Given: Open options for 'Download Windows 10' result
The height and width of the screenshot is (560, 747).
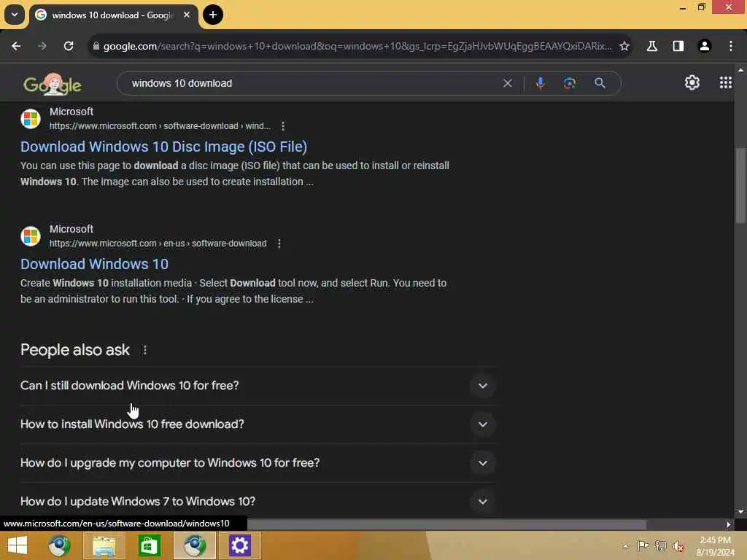Looking at the screenshot, I should (x=279, y=244).
